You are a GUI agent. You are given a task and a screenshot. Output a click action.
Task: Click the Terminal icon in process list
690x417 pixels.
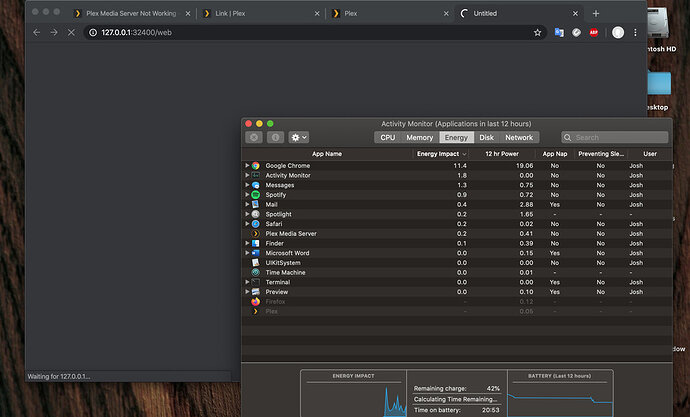tap(256, 282)
